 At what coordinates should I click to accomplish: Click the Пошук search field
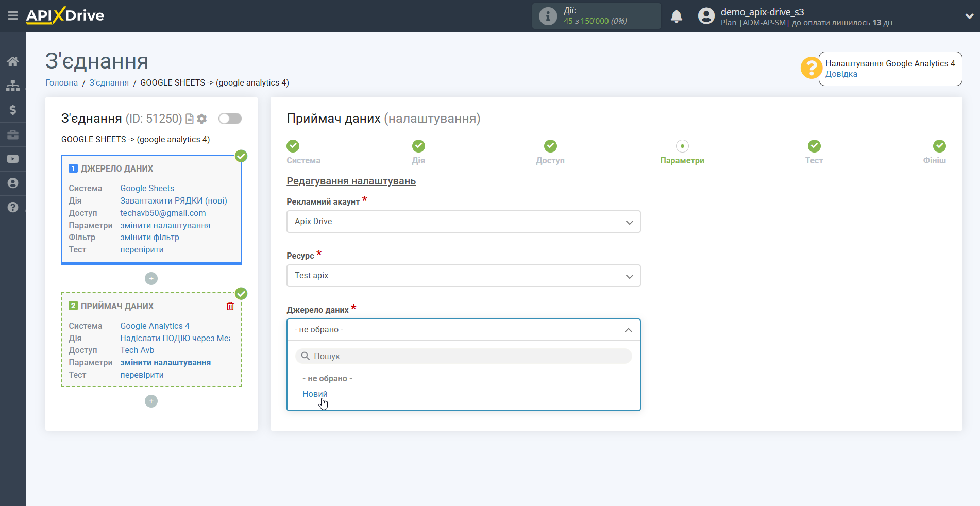click(463, 356)
